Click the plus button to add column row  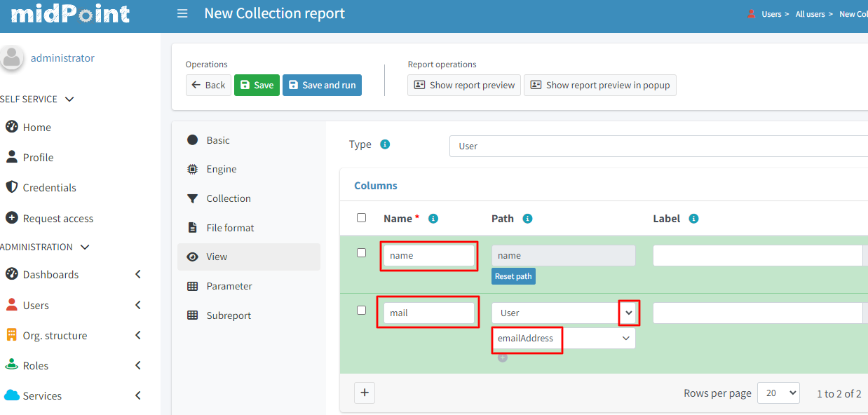pyautogui.click(x=365, y=393)
